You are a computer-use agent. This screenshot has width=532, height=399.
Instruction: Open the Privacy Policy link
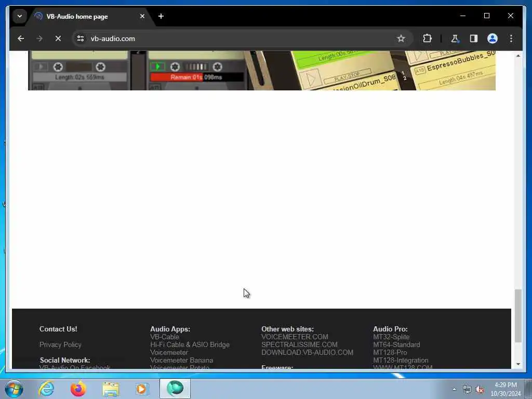(x=60, y=344)
